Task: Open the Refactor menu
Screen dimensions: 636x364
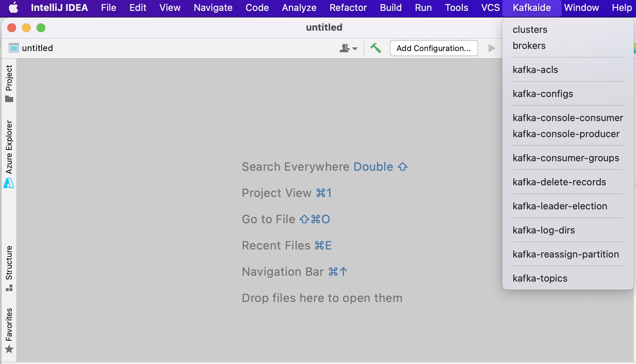Action: (348, 8)
